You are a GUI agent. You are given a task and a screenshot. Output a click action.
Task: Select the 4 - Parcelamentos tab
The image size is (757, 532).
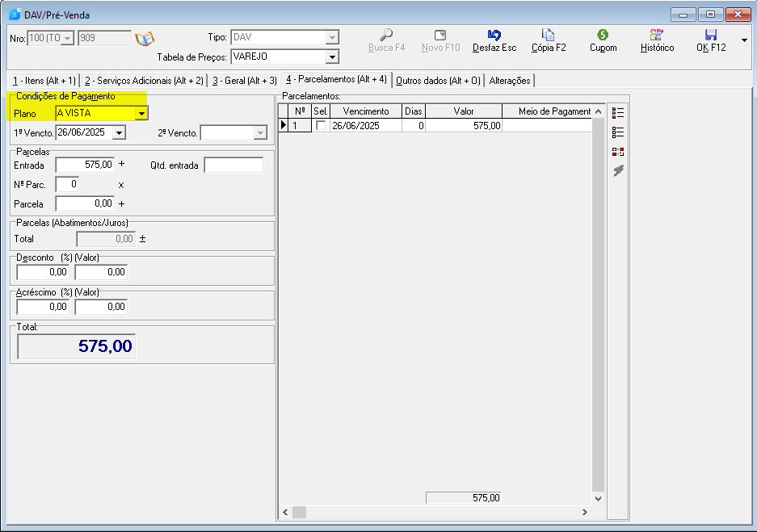[x=336, y=79]
